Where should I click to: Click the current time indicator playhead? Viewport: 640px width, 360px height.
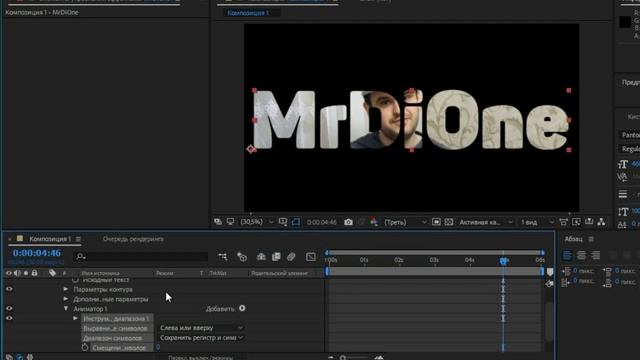pos(503,261)
